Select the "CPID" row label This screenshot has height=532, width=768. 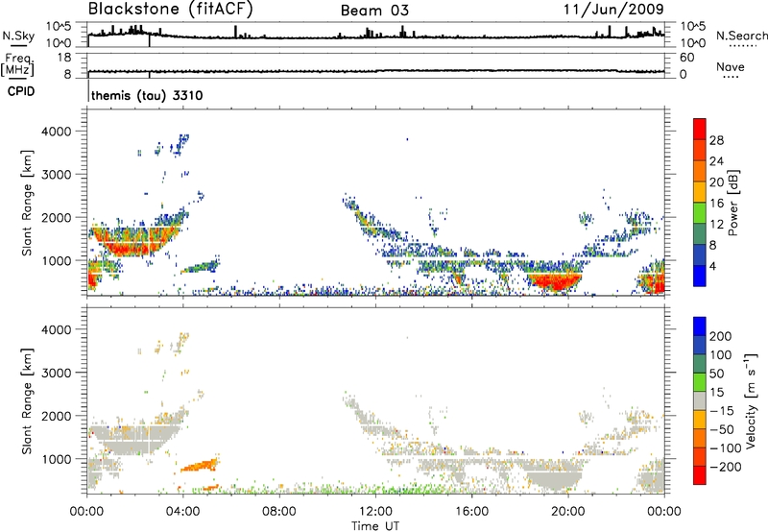[x=20, y=91]
